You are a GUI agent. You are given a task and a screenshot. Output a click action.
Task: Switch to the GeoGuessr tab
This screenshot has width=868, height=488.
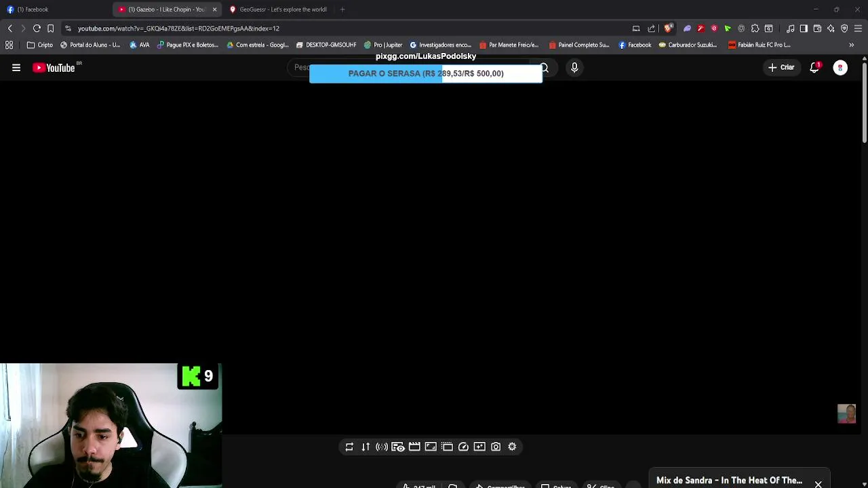tap(278, 9)
